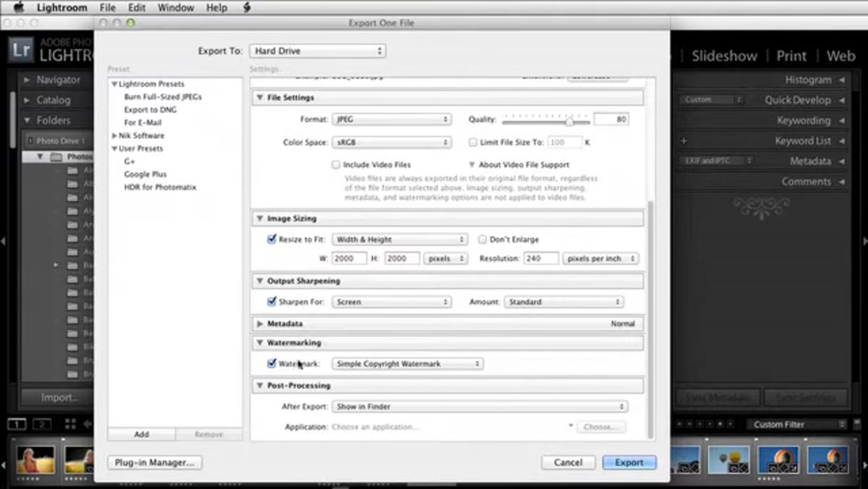Open the Plug-in Manager

155,462
